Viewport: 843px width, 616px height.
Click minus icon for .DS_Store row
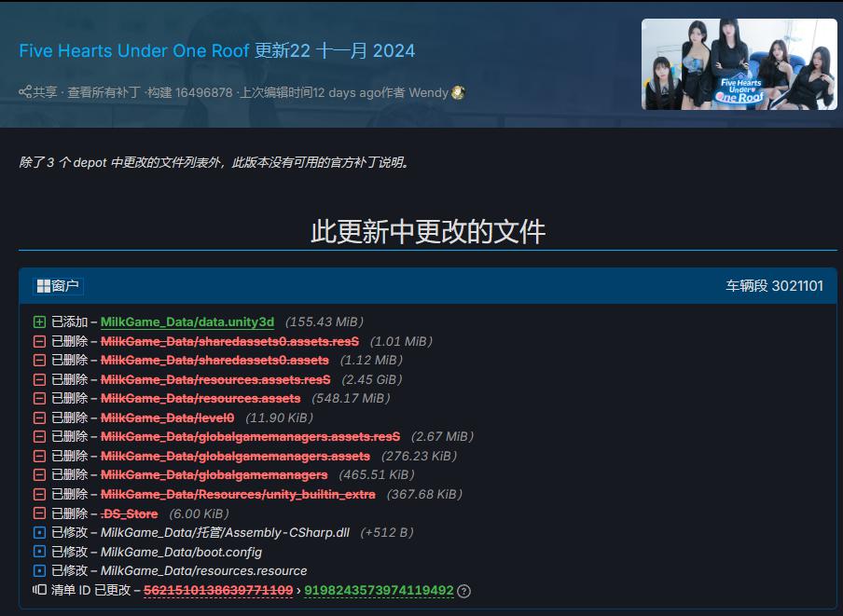coord(39,513)
